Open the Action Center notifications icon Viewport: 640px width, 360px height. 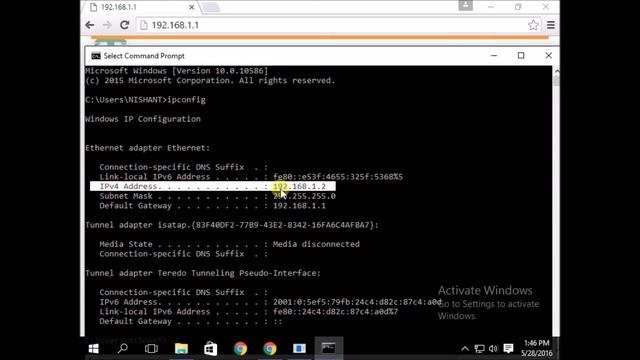point(508,348)
